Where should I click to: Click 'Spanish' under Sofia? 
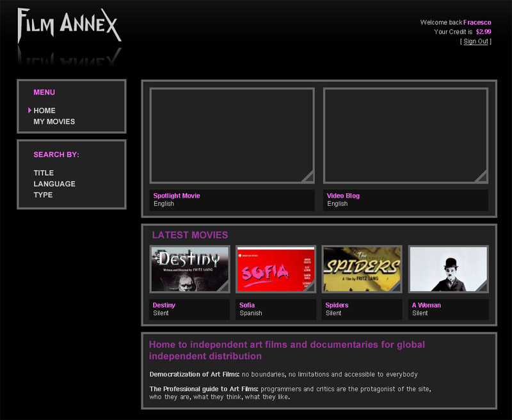[251, 313]
